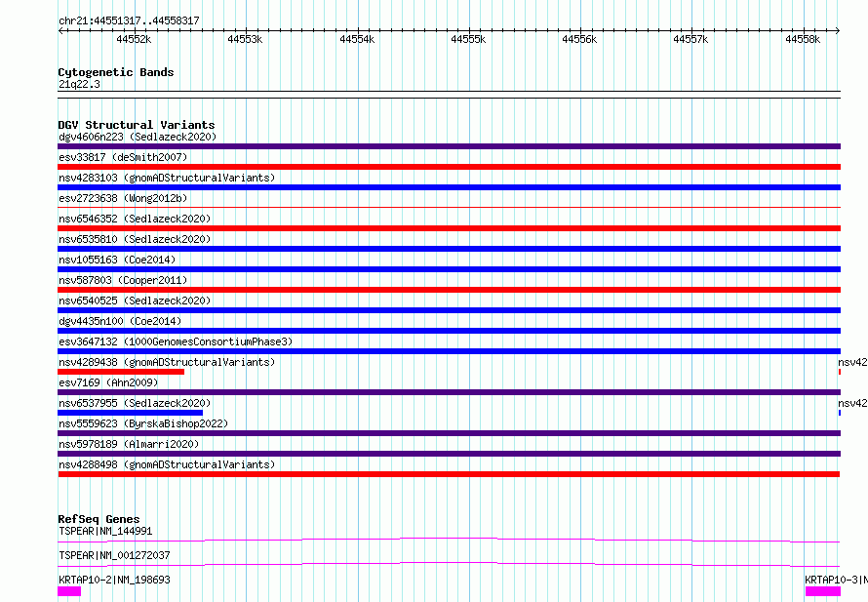Viewport: 868px width, 602px height.
Task: Click the nsv5978189 Almarri2020 variant label
Action: click(x=129, y=444)
